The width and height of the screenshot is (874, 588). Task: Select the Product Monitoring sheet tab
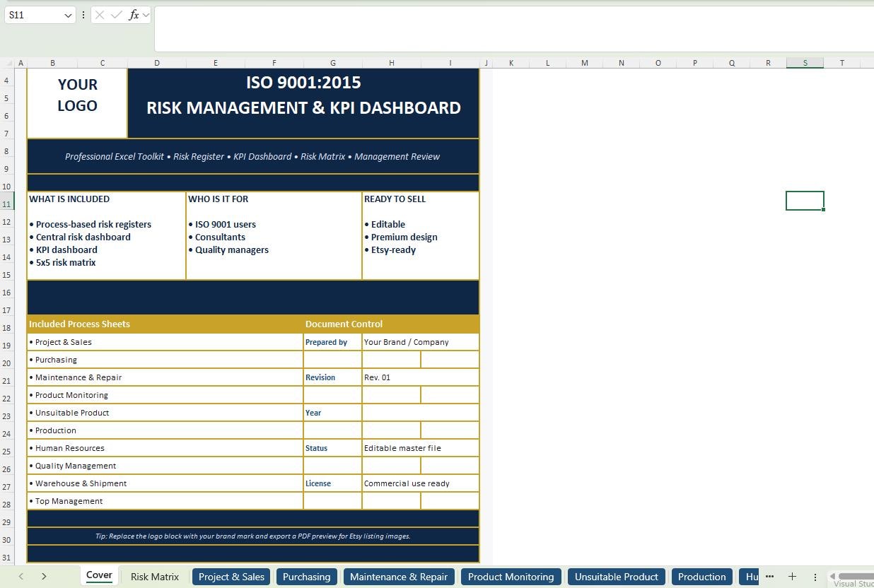[x=511, y=577]
